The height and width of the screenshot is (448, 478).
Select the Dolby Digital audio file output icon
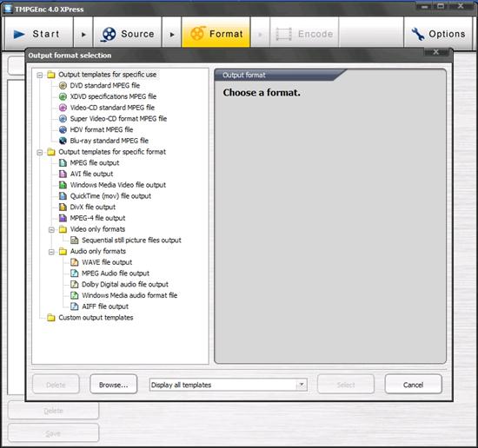tap(75, 285)
